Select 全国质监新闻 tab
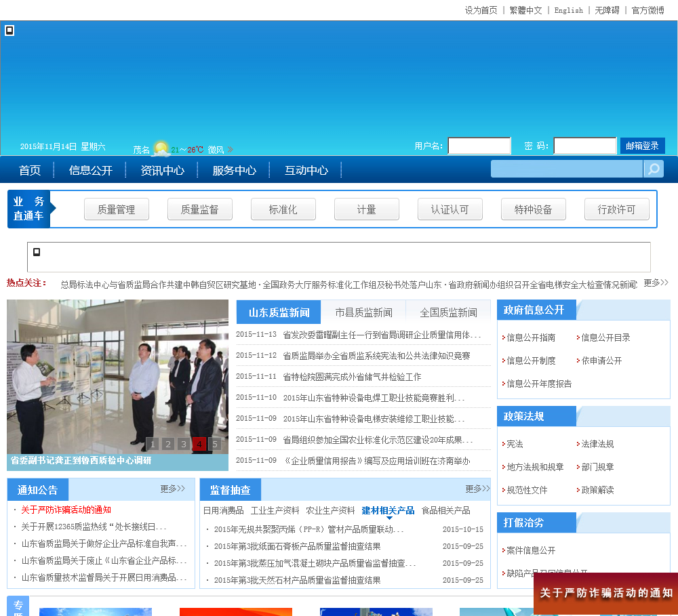 pos(448,312)
